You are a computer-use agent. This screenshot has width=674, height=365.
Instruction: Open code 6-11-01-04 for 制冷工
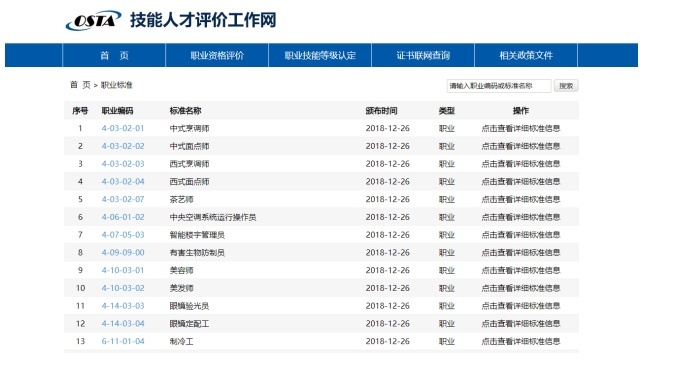click(123, 341)
